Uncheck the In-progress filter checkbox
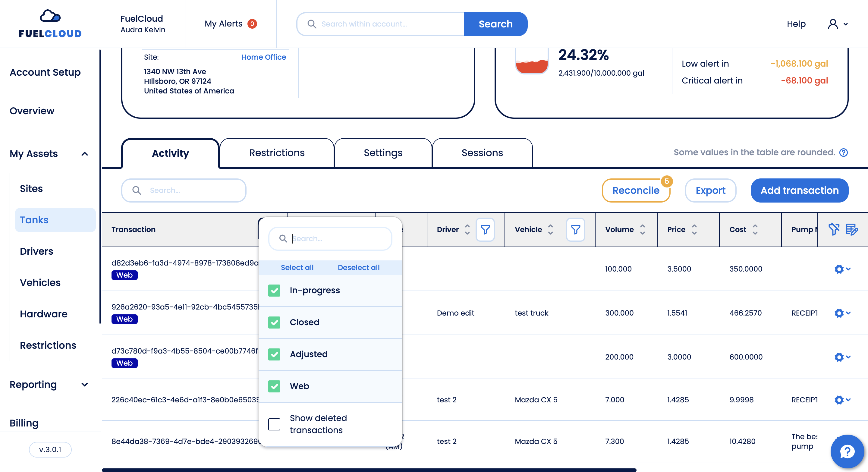 pos(274,291)
